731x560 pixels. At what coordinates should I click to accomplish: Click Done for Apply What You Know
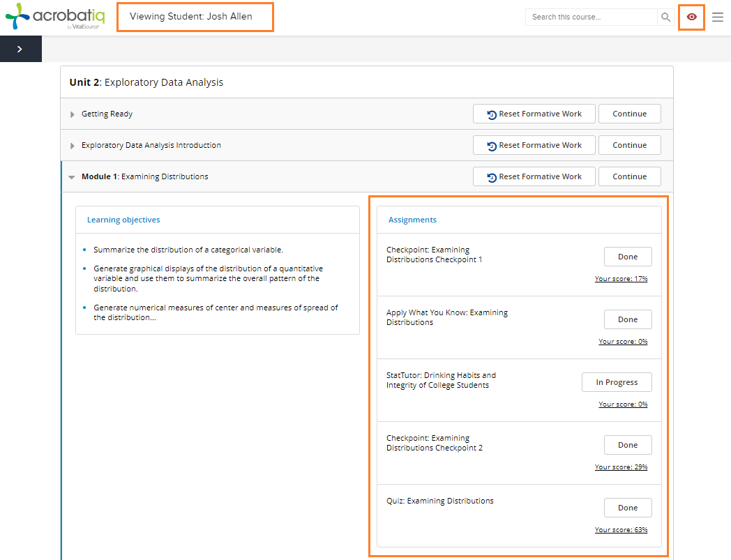(628, 319)
